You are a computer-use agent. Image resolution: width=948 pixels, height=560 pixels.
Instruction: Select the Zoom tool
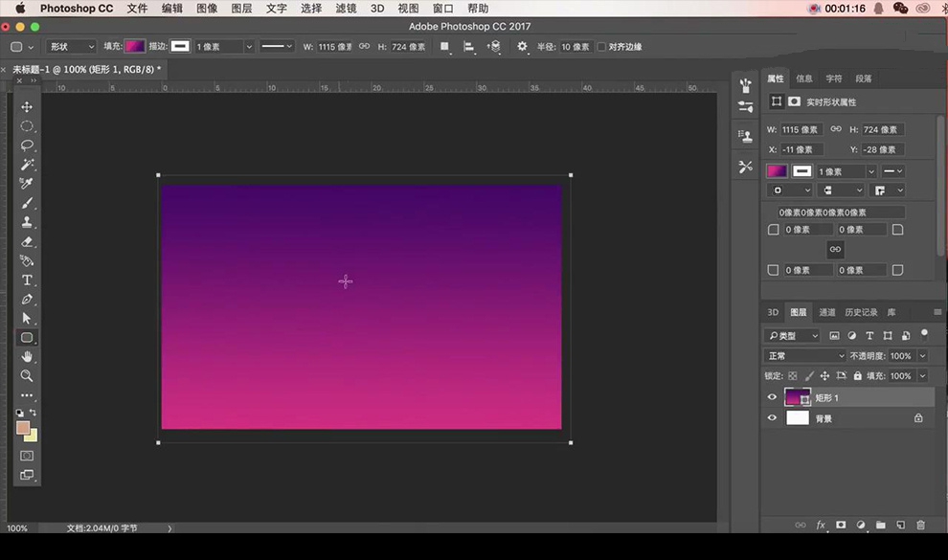click(x=27, y=376)
